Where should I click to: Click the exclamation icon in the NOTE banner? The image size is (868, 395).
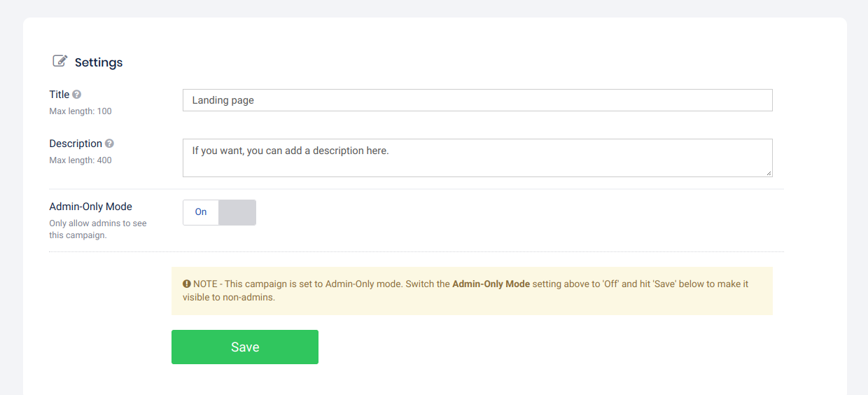click(x=187, y=284)
